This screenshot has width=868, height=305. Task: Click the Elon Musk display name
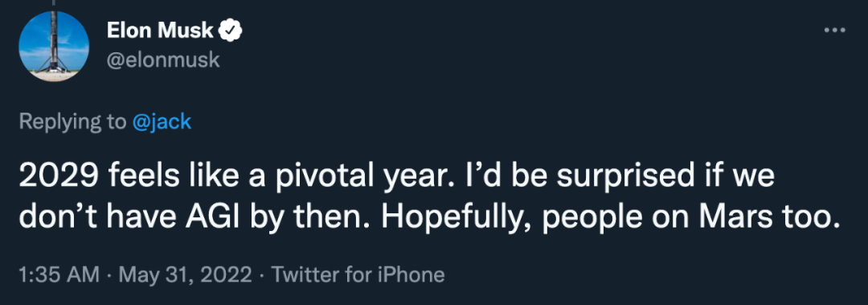[160, 31]
